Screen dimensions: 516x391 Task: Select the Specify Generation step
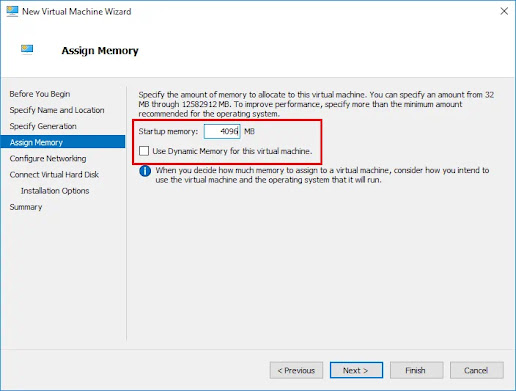(43, 126)
